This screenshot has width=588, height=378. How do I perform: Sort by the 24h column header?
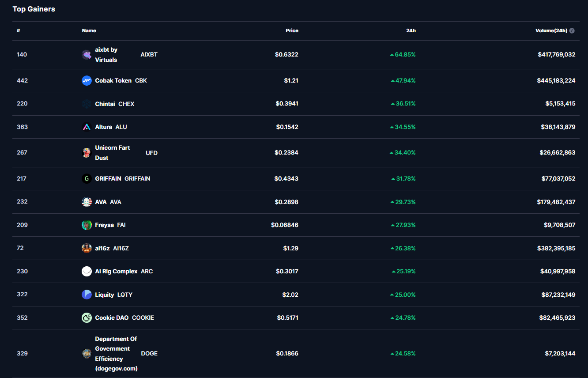click(x=411, y=31)
